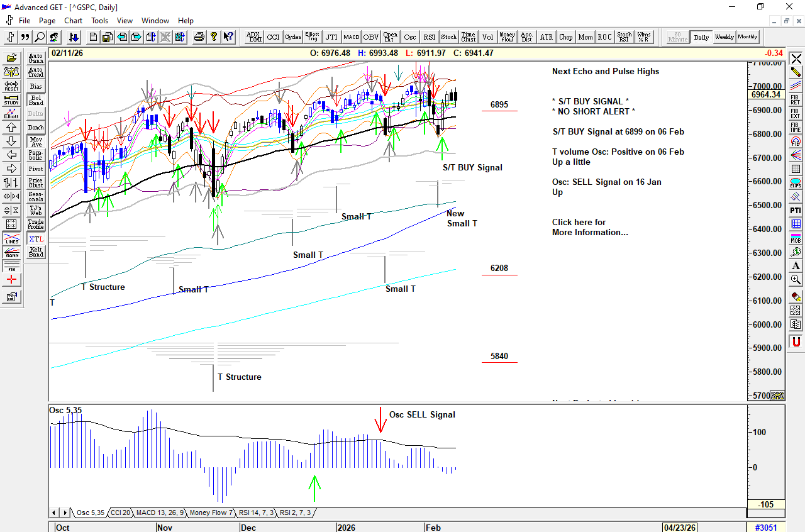Click the MACD indicator toolbar button
Image resolution: width=805 pixels, height=532 pixels.
[x=351, y=37]
